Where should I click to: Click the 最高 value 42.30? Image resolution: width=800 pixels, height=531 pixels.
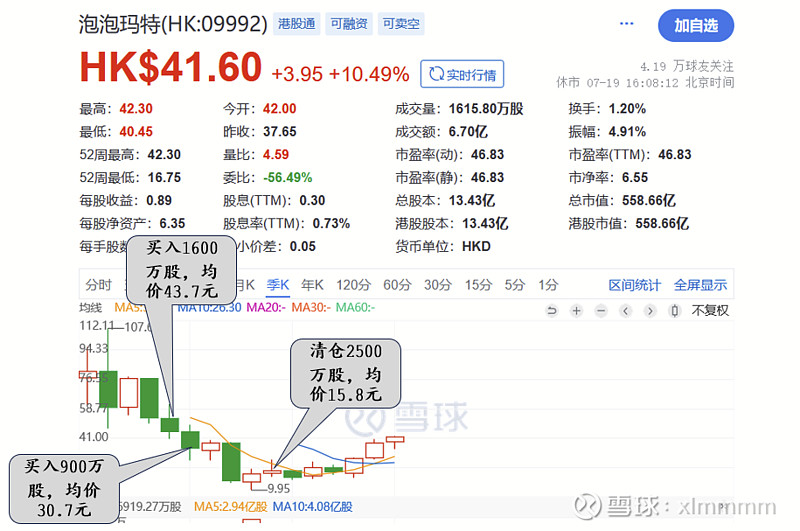[136, 109]
